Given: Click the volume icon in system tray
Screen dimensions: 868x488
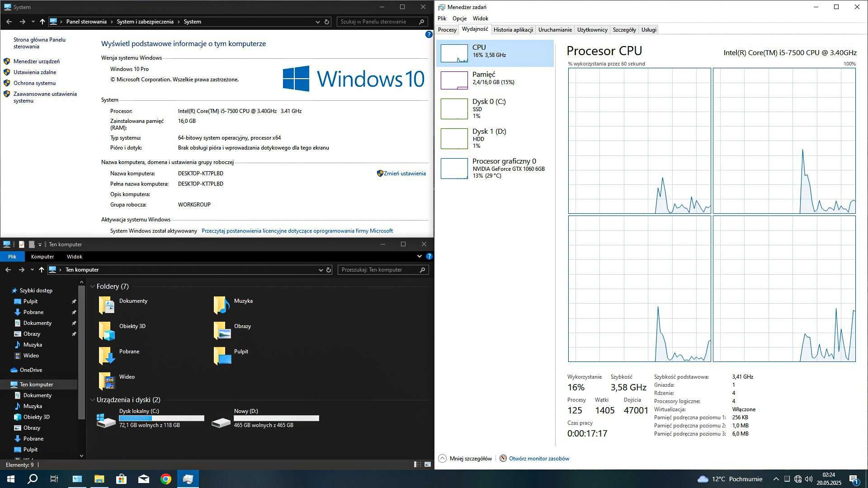Looking at the screenshot, I should click(x=808, y=479).
